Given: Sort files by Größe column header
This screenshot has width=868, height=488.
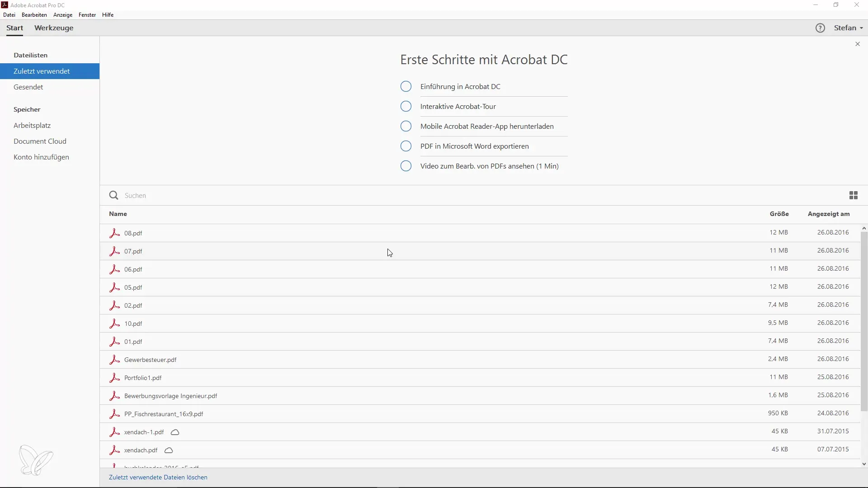Looking at the screenshot, I should pyautogui.click(x=779, y=214).
